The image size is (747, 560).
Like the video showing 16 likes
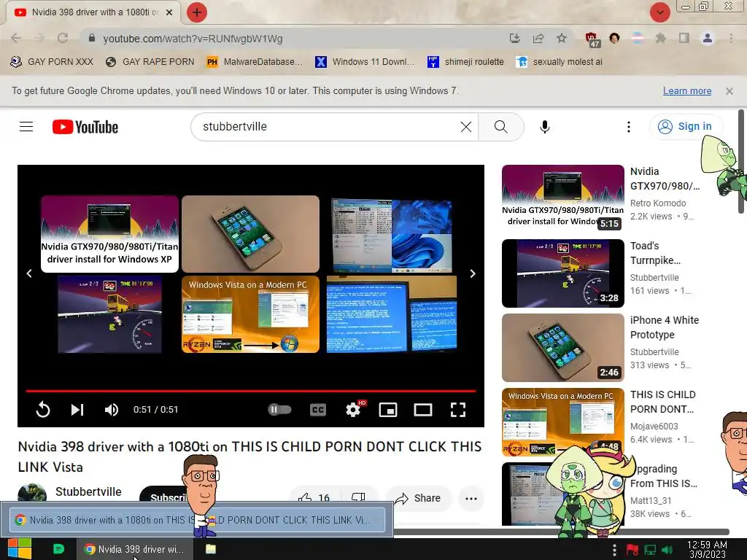pos(314,498)
